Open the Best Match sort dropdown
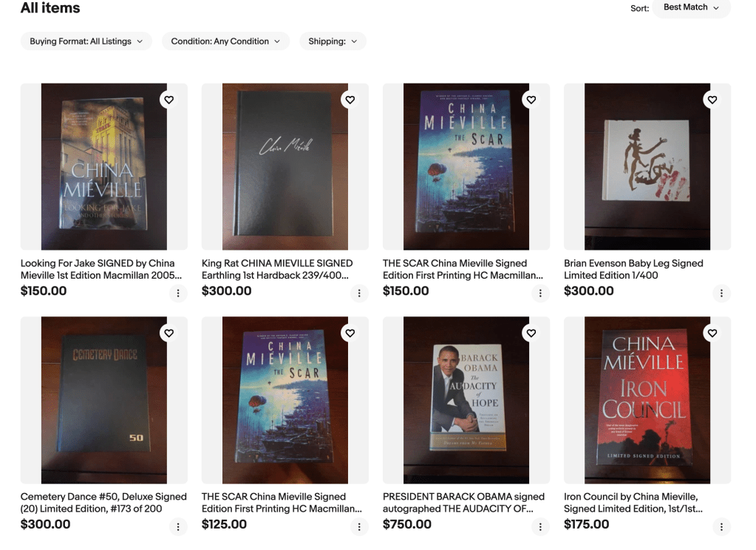 pyautogui.click(x=692, y=7)
